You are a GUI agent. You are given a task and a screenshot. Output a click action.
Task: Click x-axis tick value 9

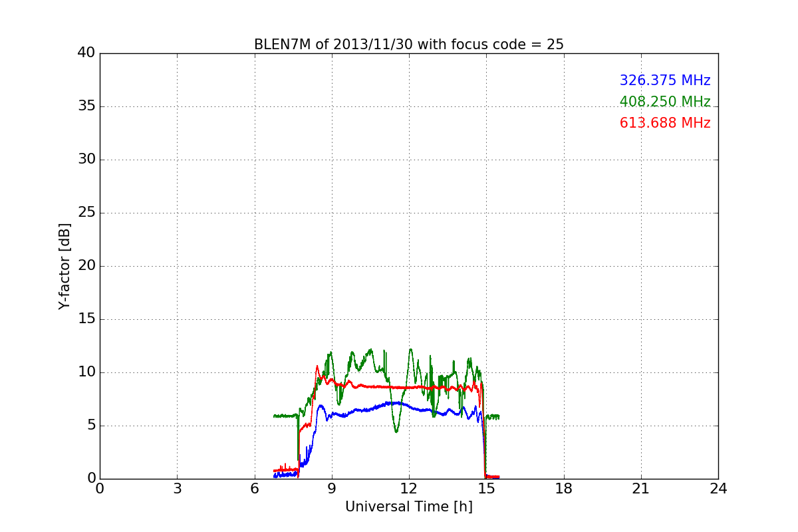tap(332, 489)
